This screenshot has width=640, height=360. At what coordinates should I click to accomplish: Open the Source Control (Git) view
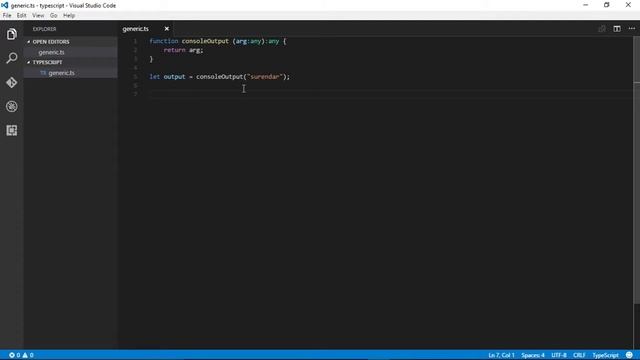coord(11,82)
